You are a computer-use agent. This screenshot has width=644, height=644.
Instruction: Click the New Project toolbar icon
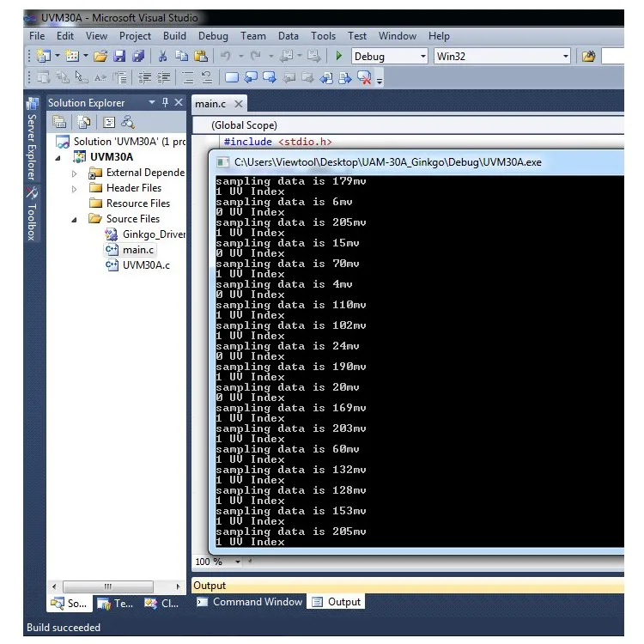point(44,56)
